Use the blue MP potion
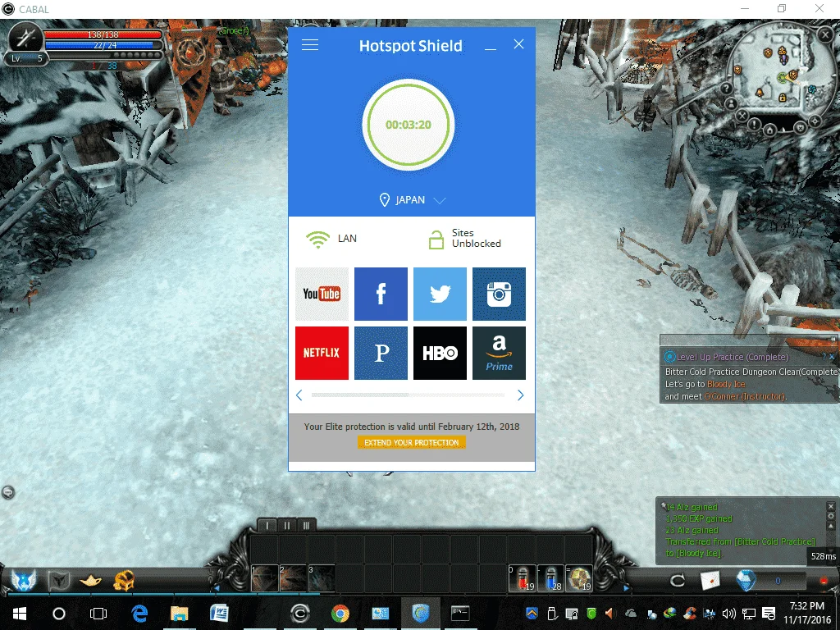 pyautogui.click(x=550, y=578)
